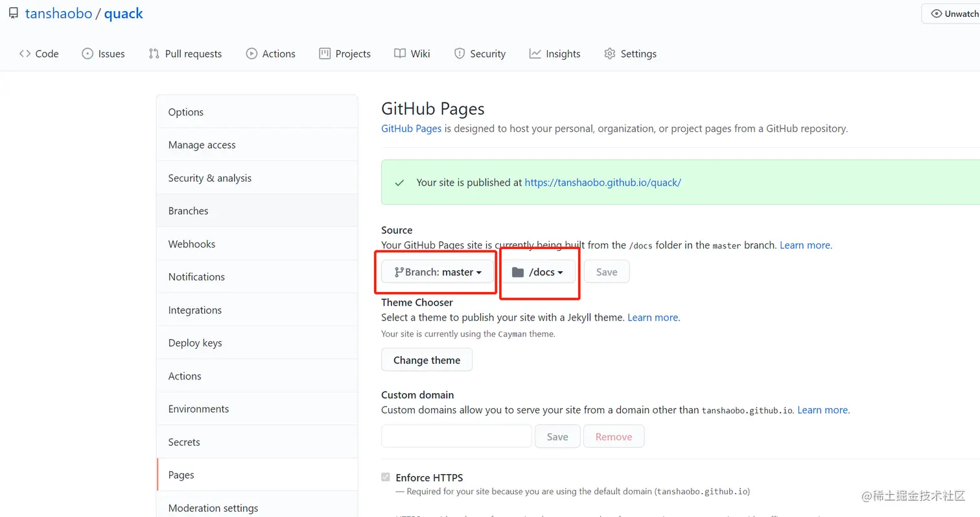980x517 pixels.
Task: Select Deploy keys in sidebar
Action: (195, 343)
